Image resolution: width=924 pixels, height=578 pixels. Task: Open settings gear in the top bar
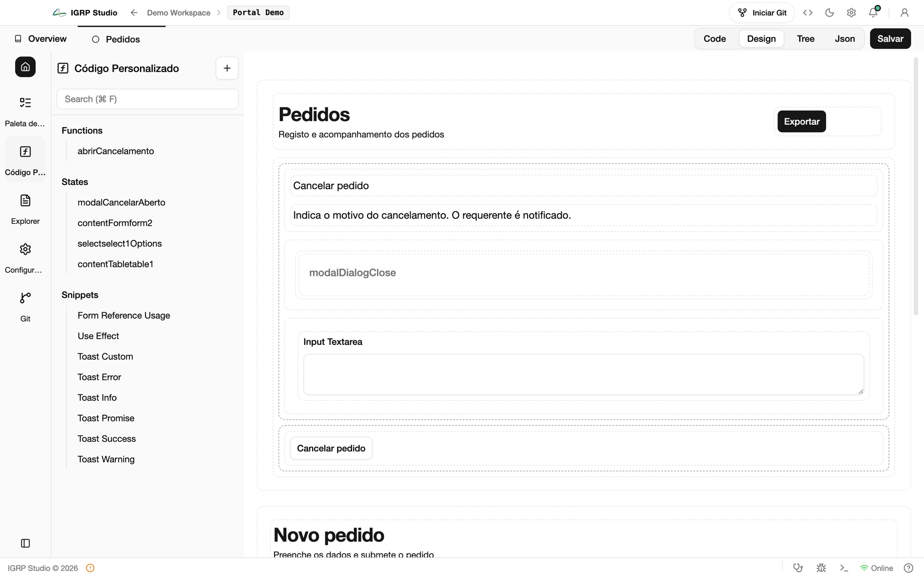point(851,12)
